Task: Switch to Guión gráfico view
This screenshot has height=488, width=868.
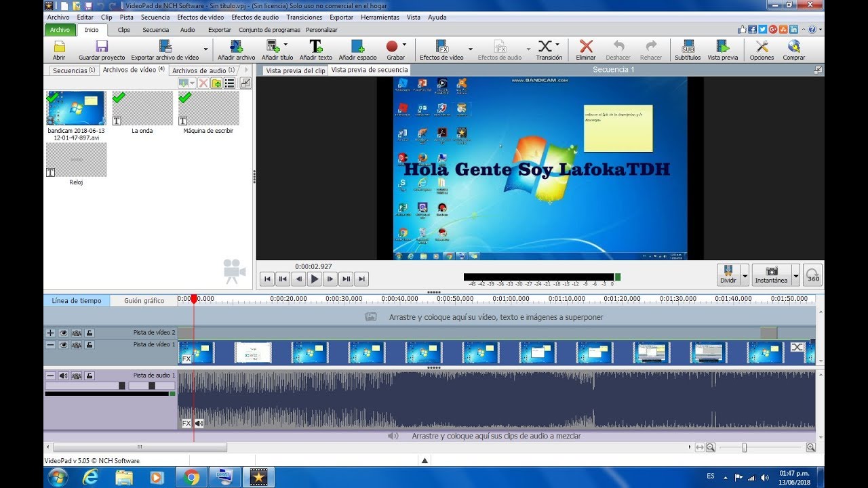Action: pos(144,300)
